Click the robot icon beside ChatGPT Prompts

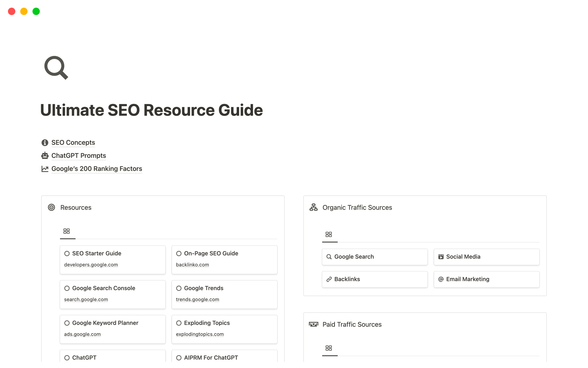pos(45,155)
